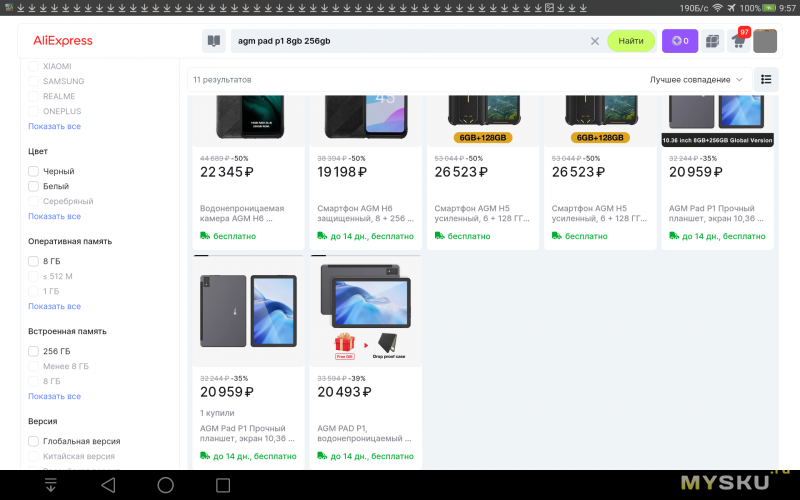
Task: Open the Лучшее совпадение sort dropdown
Action: [696, 80]
